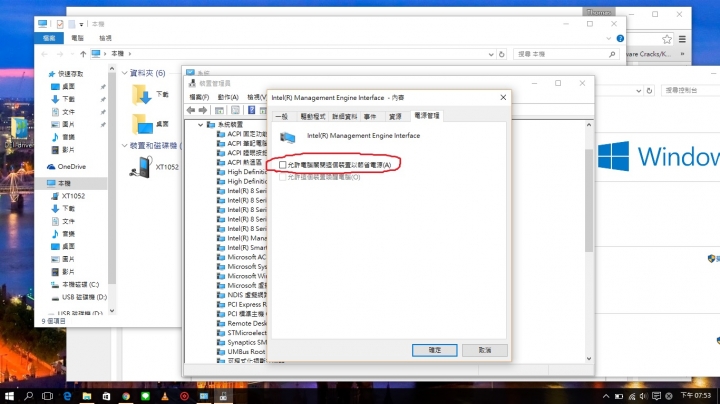This screenshot has height=404, width=720.
Task: Select 快速存取 in navigation pane
Action: point(70,73)
